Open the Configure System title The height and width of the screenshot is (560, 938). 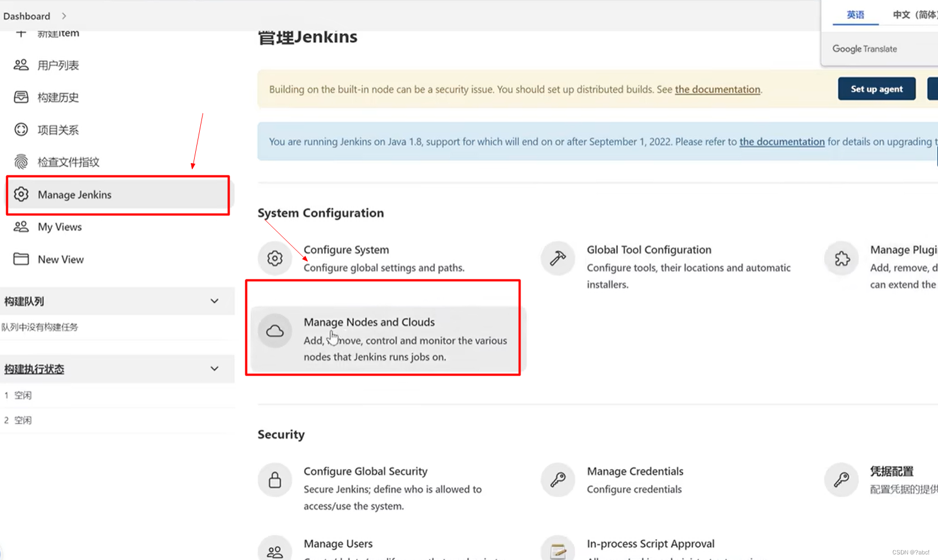point(346,250)
